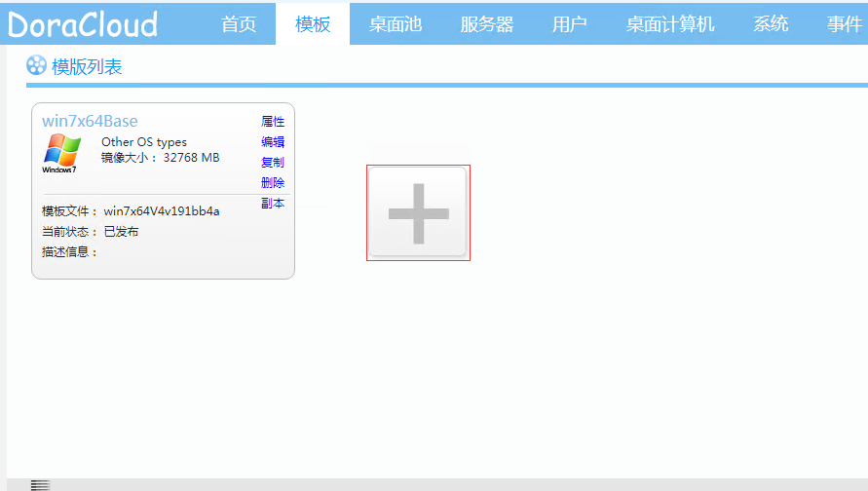Open the 用户 tab

click(x=569, y=24)
